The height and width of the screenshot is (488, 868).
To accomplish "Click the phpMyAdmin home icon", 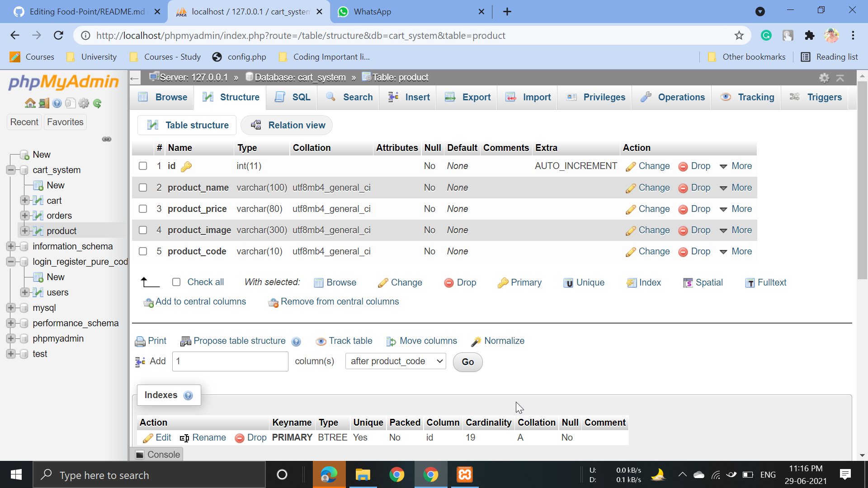I will pos(30,103).
